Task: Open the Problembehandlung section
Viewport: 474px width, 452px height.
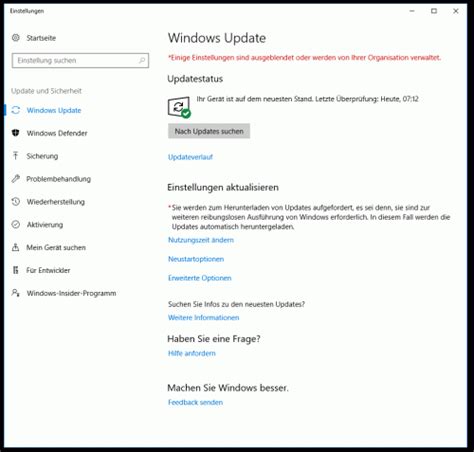Action: 59,179
